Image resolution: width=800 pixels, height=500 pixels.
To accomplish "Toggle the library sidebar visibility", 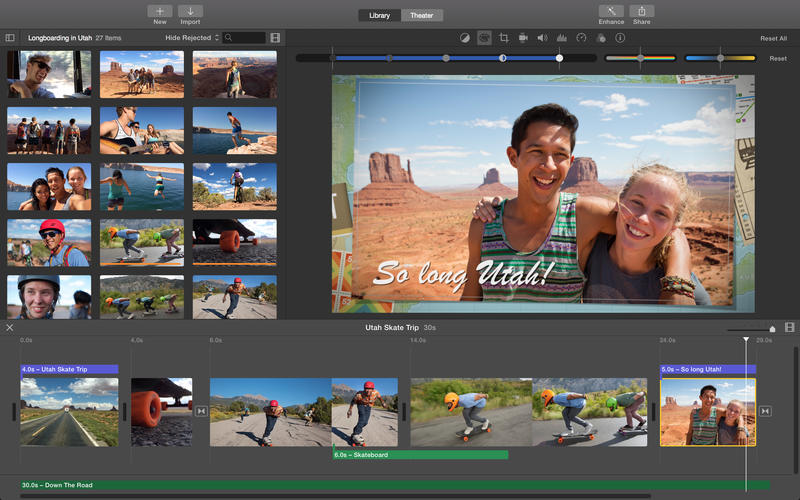I will (10, 38).
